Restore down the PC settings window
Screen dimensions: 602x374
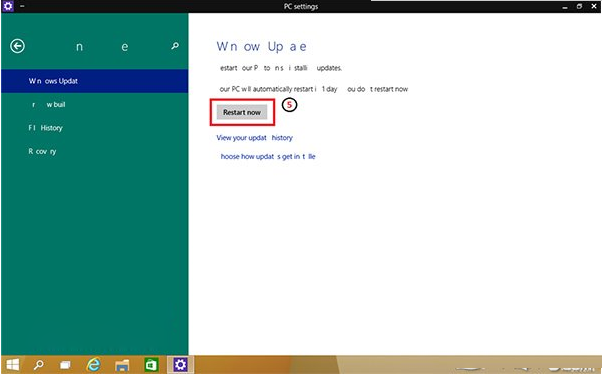point(579,6)
